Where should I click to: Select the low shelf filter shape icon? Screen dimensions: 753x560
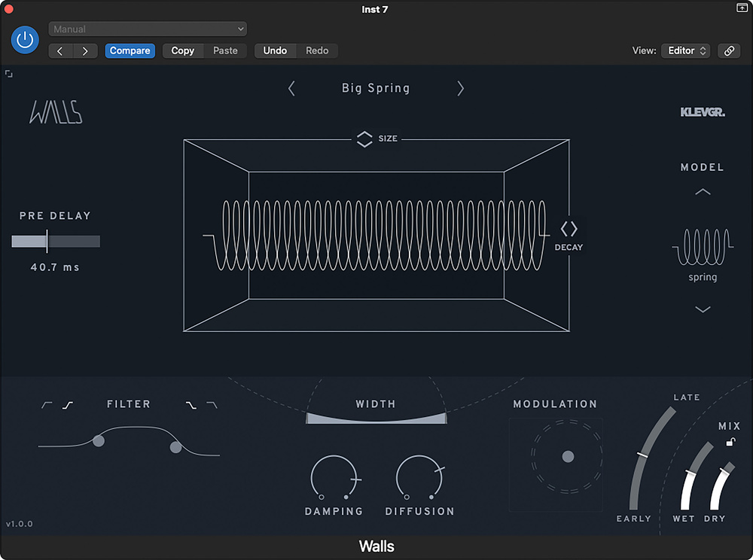point(68,405)
